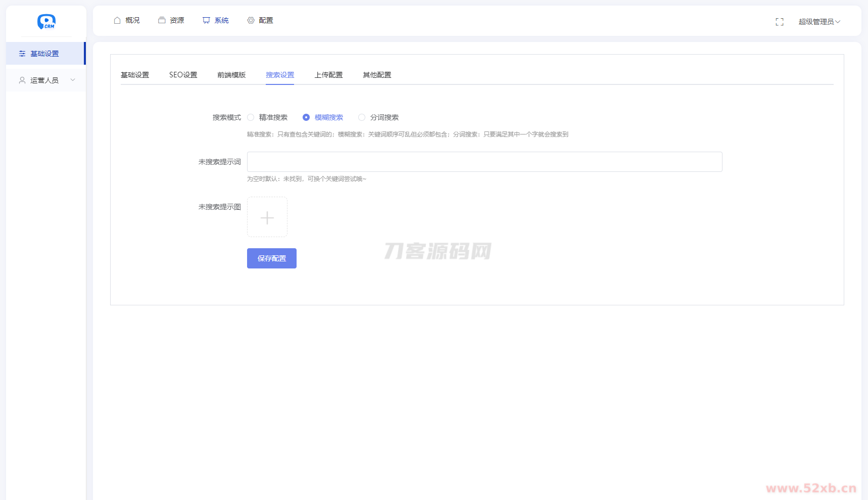This screenshot has height=500, width=868.
Task: Click the home icon for 概况
Action: coord(117,20)
